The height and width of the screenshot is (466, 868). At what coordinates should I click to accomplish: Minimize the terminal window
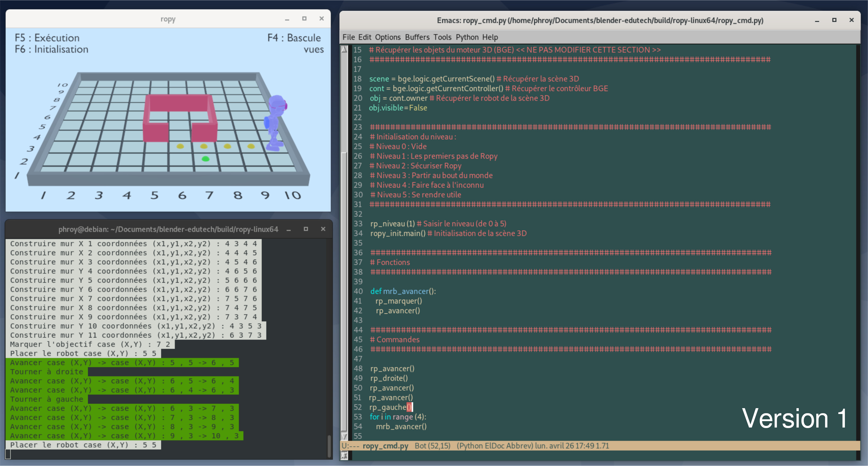click(289, 229)
